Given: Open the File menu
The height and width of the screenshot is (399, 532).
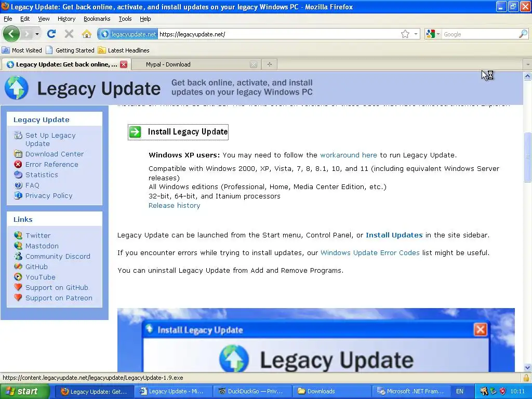Looking at the screenshot, I should 8,19.
